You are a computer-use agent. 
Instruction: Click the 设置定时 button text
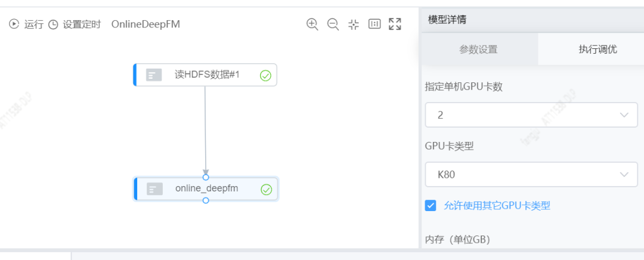coord(82,24)
